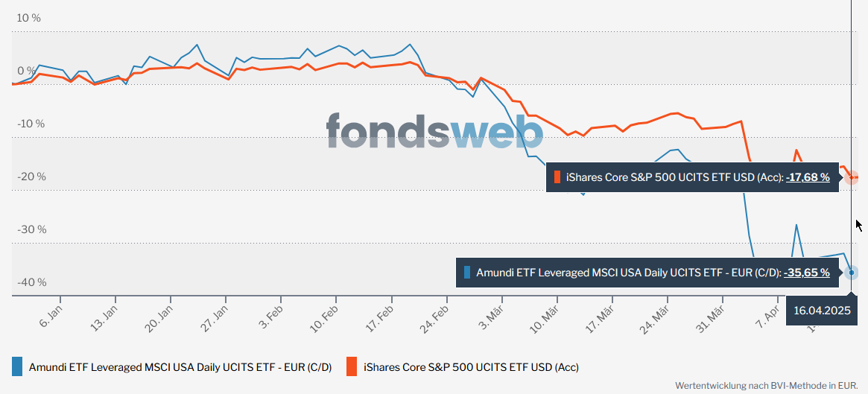Click the 16.04.2025 date label

pos(822,311)
